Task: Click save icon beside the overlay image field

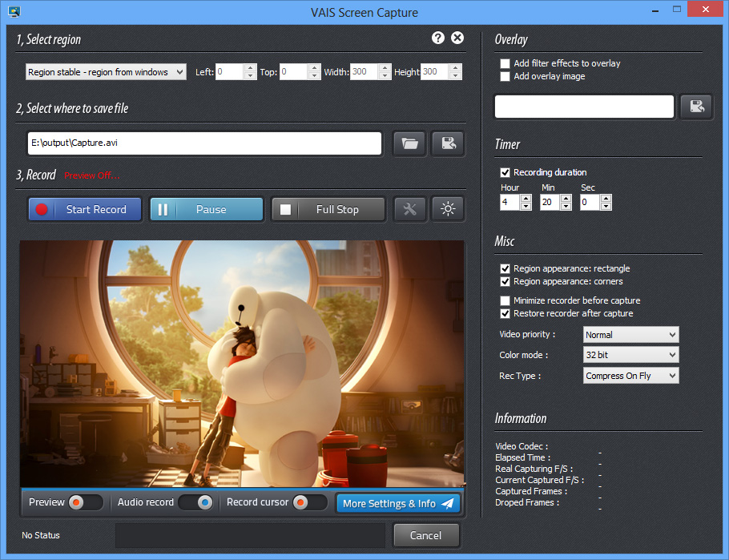Action: (x=696, y=107)
